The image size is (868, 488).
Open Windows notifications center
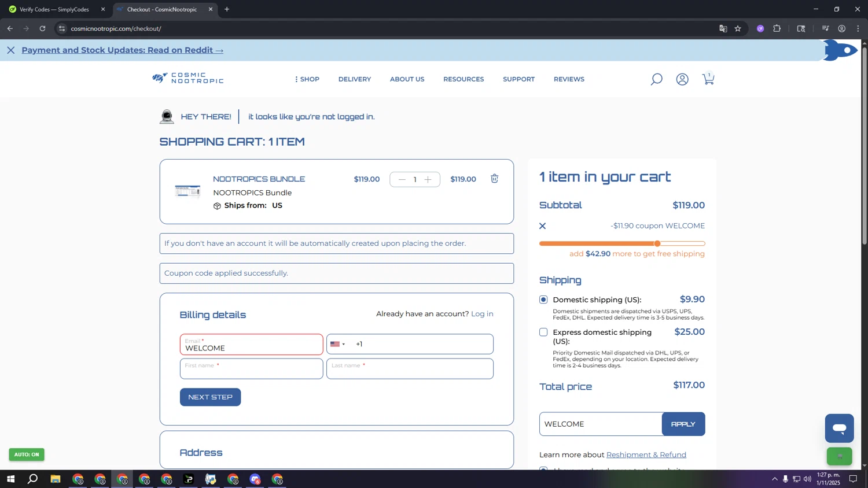pos(853,479)
